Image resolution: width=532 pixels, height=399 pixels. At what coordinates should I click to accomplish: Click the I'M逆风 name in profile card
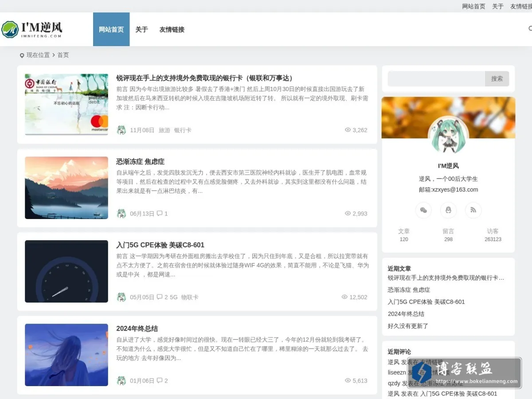pos(448,166)
